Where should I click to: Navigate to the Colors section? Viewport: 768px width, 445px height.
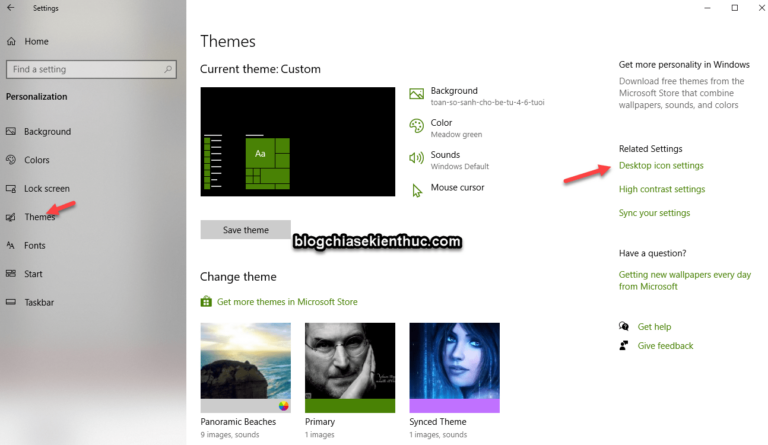(x=36, y=160)
